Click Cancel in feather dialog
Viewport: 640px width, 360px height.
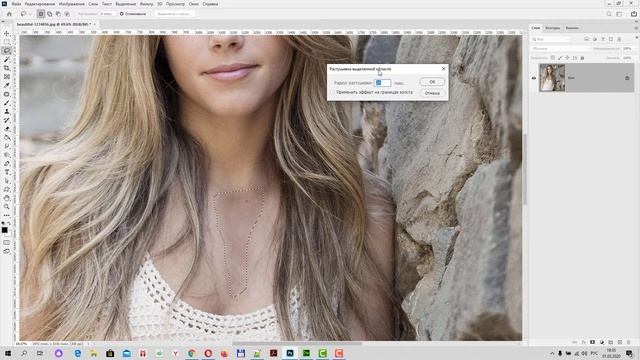pyautogui.click(x=432, y=93)
